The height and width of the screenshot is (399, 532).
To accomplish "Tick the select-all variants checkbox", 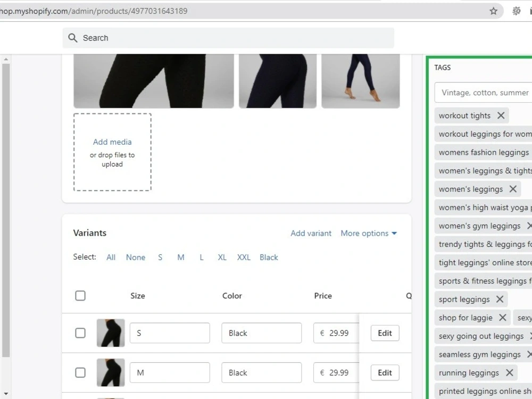I will click(80, 295).
